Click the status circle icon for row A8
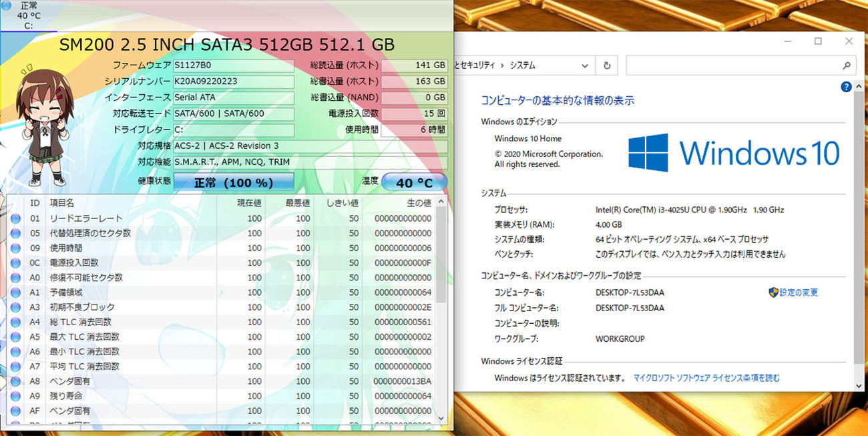The height and width of the screenshot is (436, 868). click(x=15, y=381)
